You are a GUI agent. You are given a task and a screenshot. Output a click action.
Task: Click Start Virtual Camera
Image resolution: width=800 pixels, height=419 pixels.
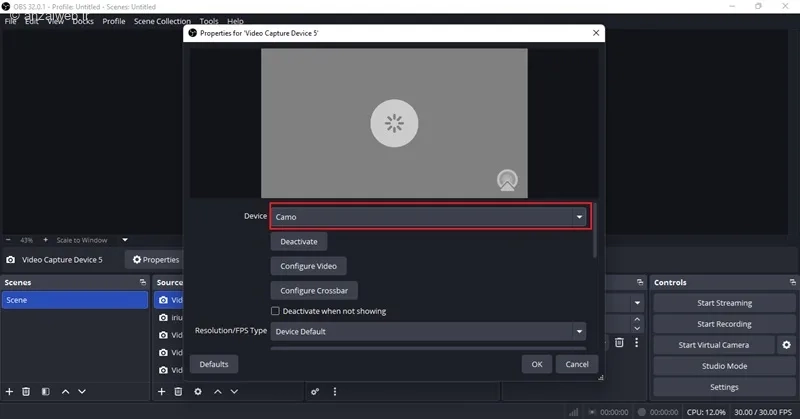tap(714, 345)
